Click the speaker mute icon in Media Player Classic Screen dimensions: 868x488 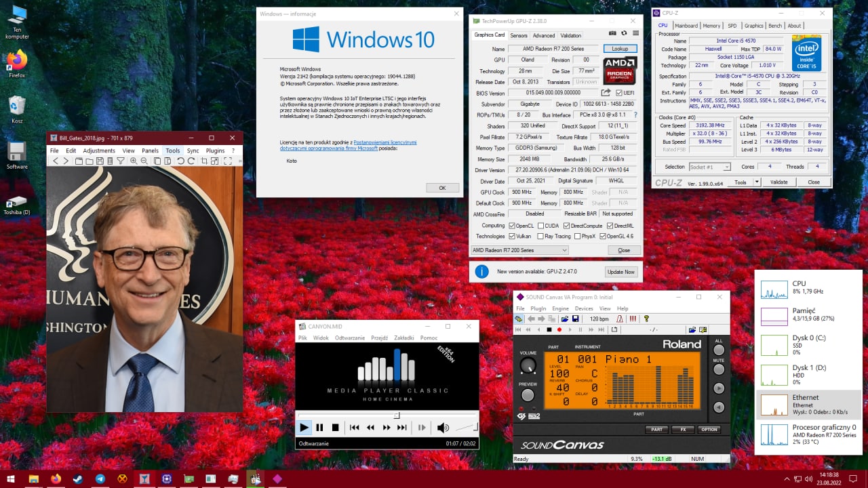click(443, 427)
